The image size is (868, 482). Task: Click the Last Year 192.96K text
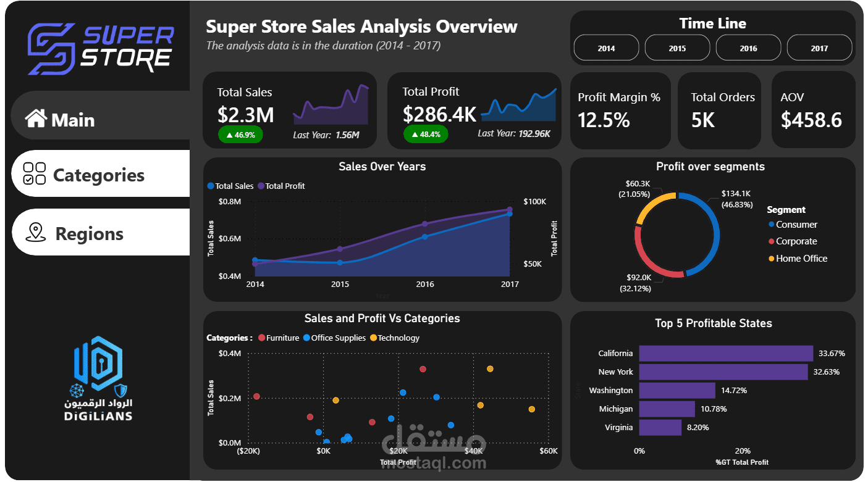[514, 133]
